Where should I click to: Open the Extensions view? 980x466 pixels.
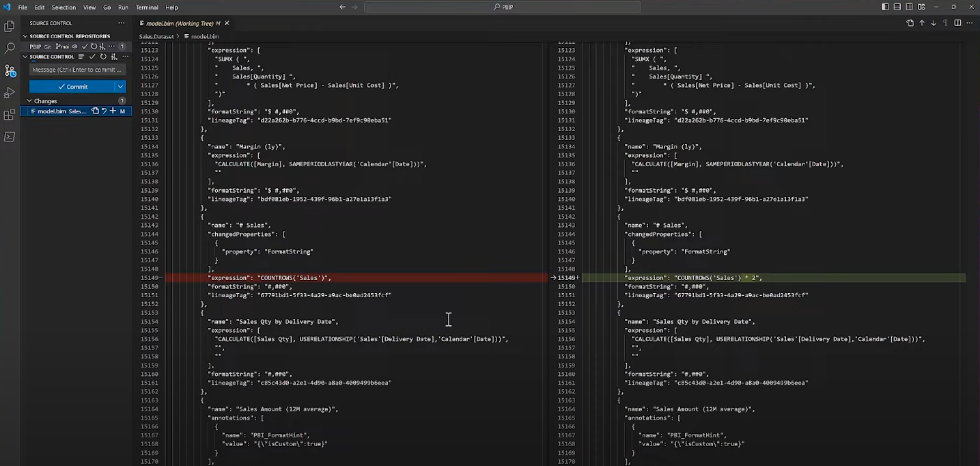pos(10,115)
